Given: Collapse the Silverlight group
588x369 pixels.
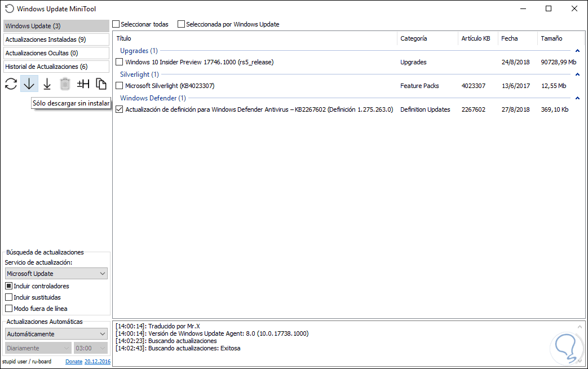Looking at the screenshot, I should [x=577, y=74].
